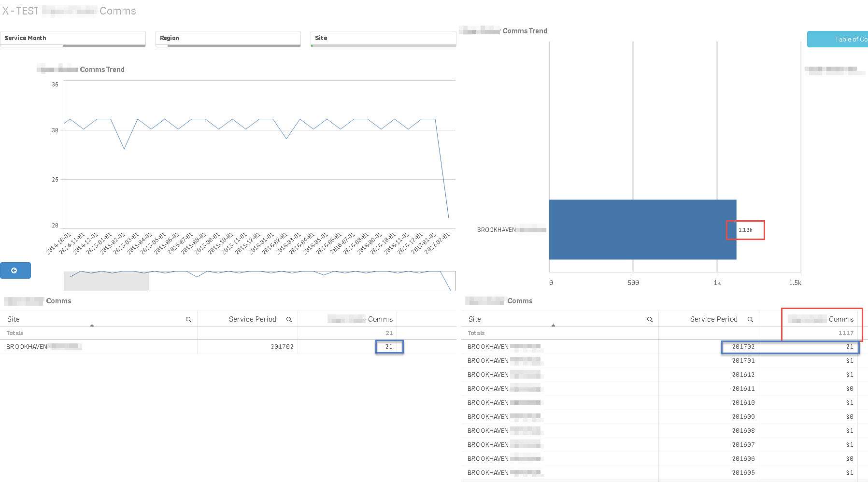The height and width of the screenshot is (482, 868).
Task: Click 201607 cell in right table
Action: tap(743, 445)
